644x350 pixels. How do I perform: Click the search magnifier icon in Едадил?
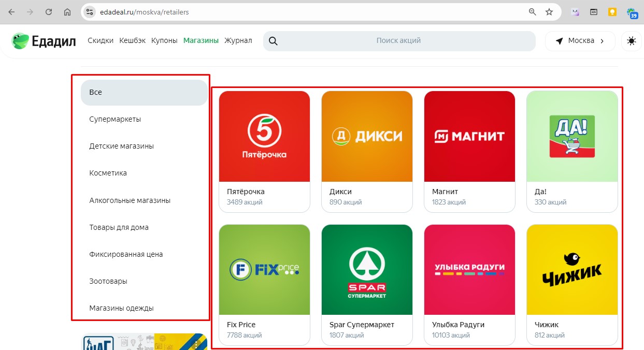click(x=274, y=41)
